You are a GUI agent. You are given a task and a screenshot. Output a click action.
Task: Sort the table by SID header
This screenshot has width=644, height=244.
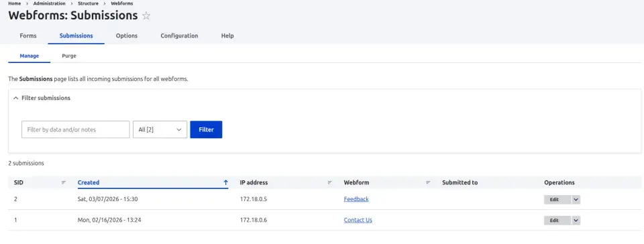point(19,182)
